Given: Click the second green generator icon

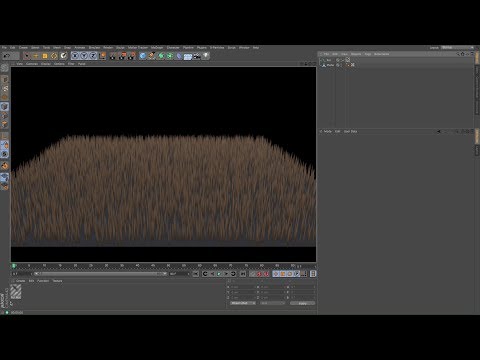Looking at the screenshot, I should (170, 56).
